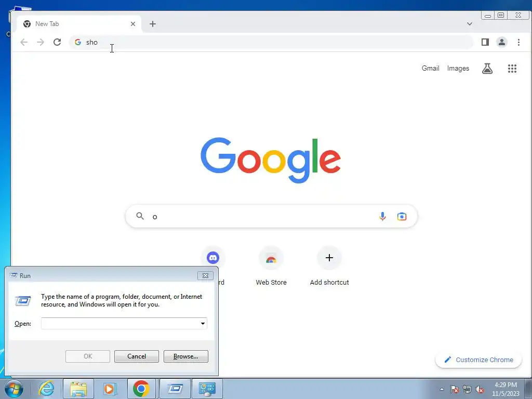This screenshot has height=399, width=532.
Task: Open the Web Store shortcut
Action: [x=271, y=267]
